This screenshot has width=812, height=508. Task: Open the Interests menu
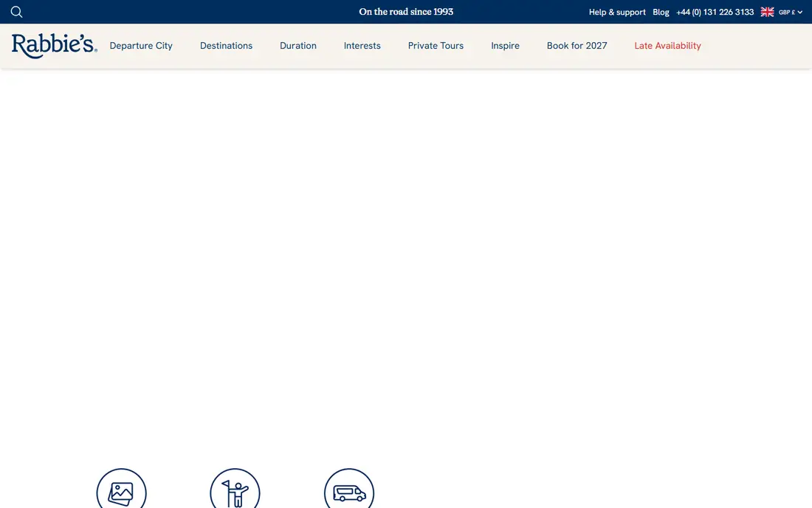[x=362, y=46]
